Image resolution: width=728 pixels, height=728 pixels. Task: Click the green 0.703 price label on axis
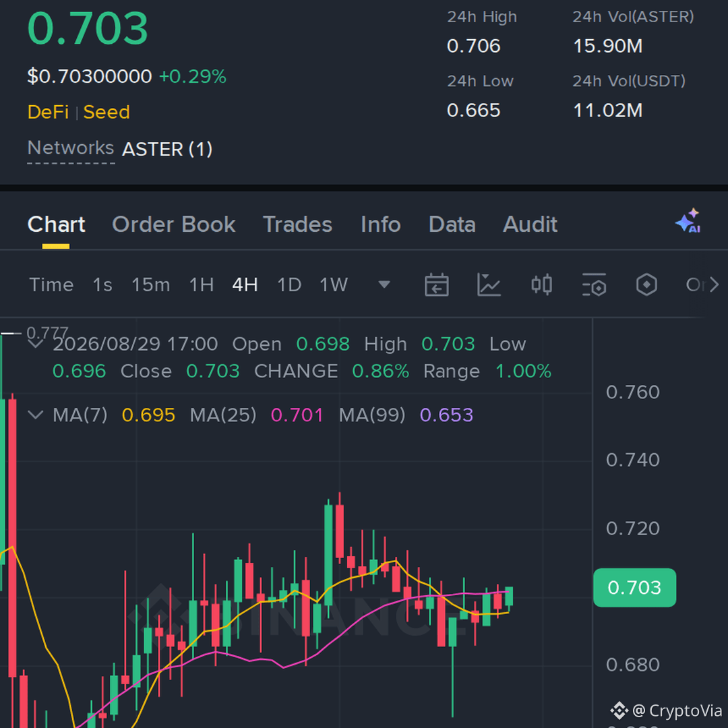[635, 587]
